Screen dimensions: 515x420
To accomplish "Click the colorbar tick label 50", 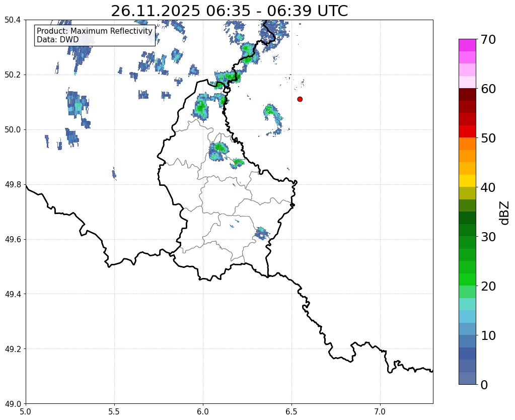I will coord(488,138).
